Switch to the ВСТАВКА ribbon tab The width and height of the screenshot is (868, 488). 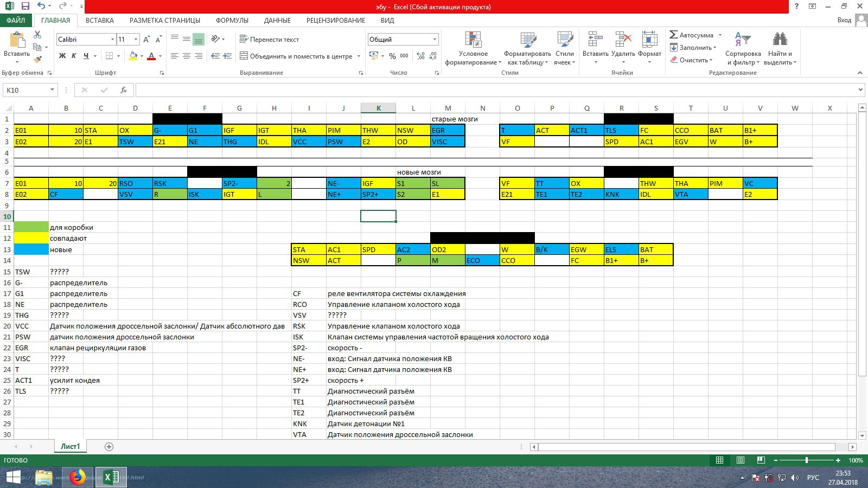(100, 20)
